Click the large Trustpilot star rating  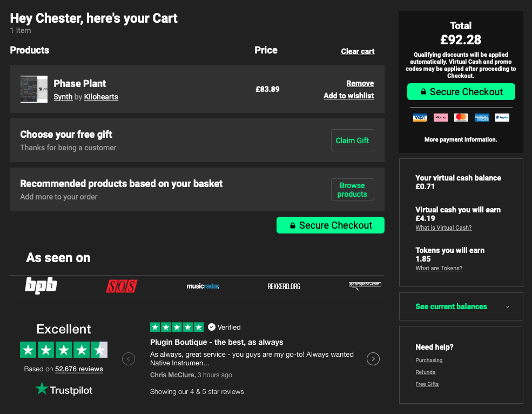click(x=64, y=350)
